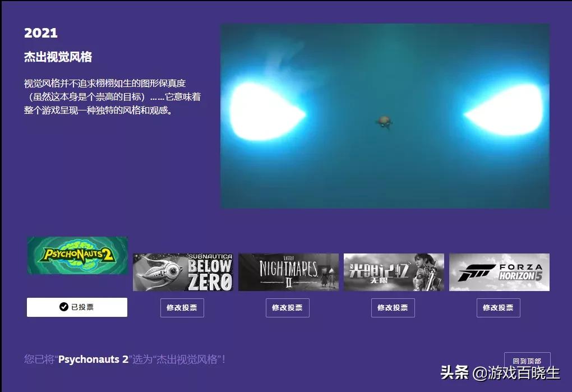Select the Psychonauts 2 banner thumbnail

[x=77, y=256]
